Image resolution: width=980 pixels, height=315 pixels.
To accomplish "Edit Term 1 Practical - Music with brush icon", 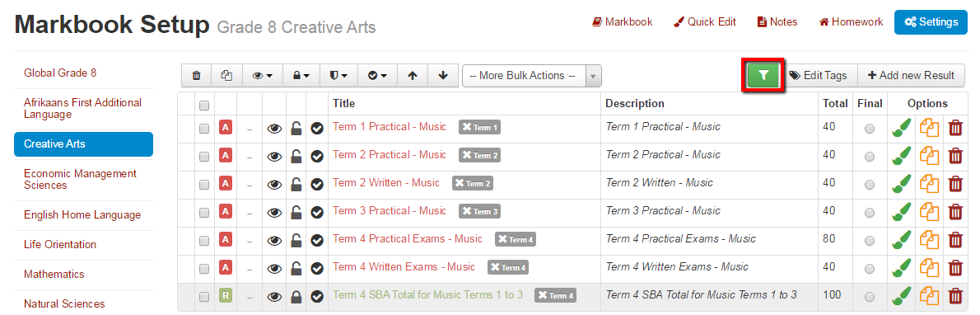I will (901, 127).
